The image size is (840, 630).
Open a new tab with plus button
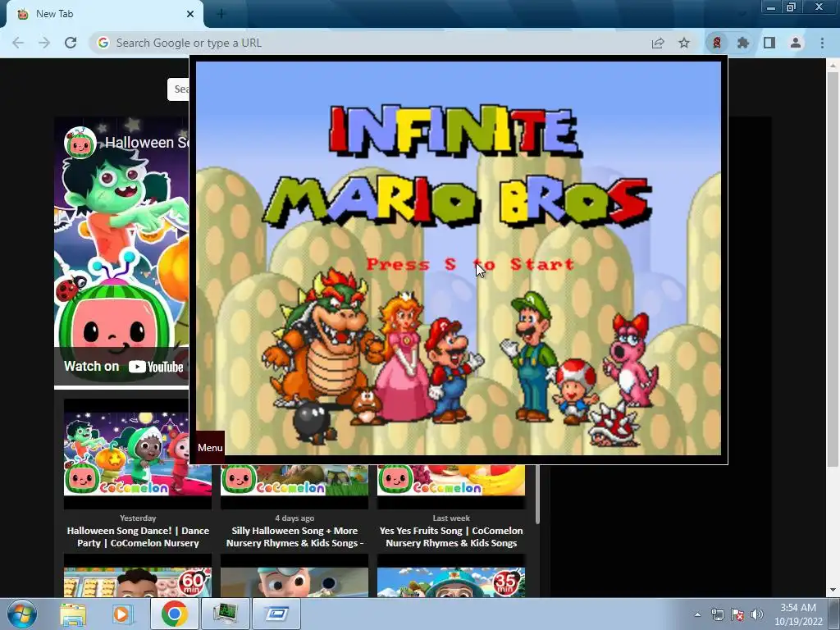[221, 14]
